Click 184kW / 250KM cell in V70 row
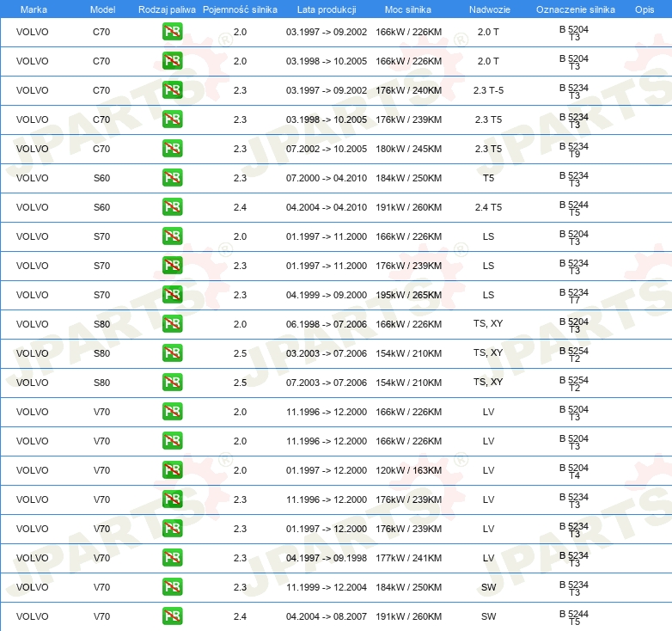This screenshot has height=631, width=672. click(x=408, y=587)
